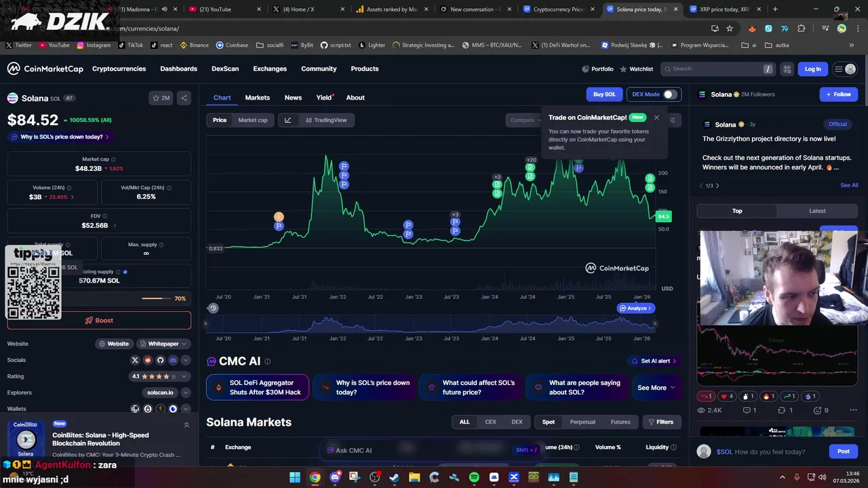The height and width of the screenshot is (488, 868).
Task: Open Steam from the taskbar
Action: pos(395,477)
